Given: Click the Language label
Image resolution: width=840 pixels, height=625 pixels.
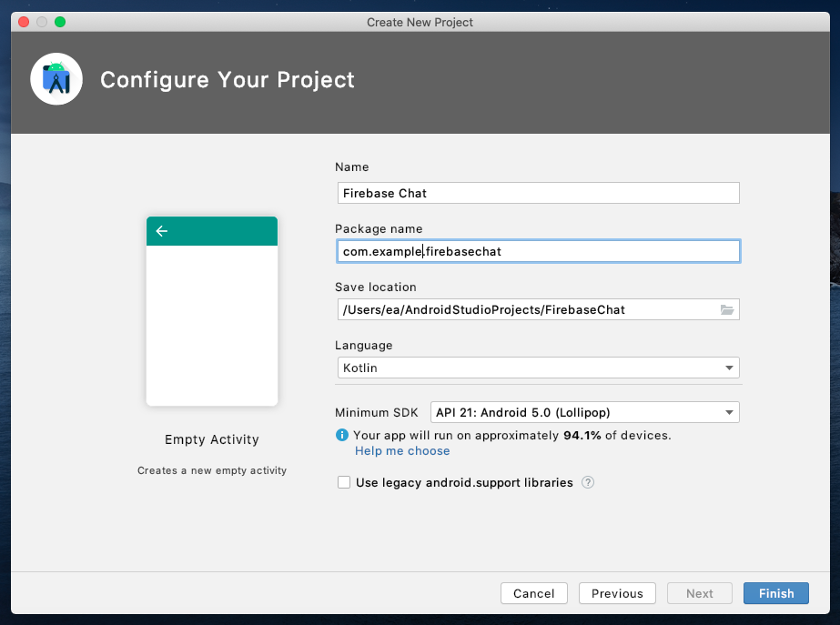Looking at the screenshot, I should pos(364,346).
